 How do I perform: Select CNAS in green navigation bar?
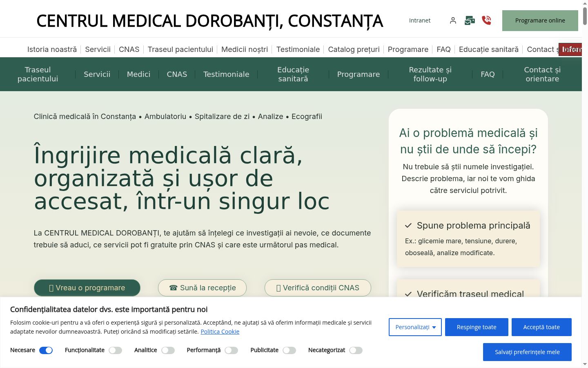(x=177, y=74)
